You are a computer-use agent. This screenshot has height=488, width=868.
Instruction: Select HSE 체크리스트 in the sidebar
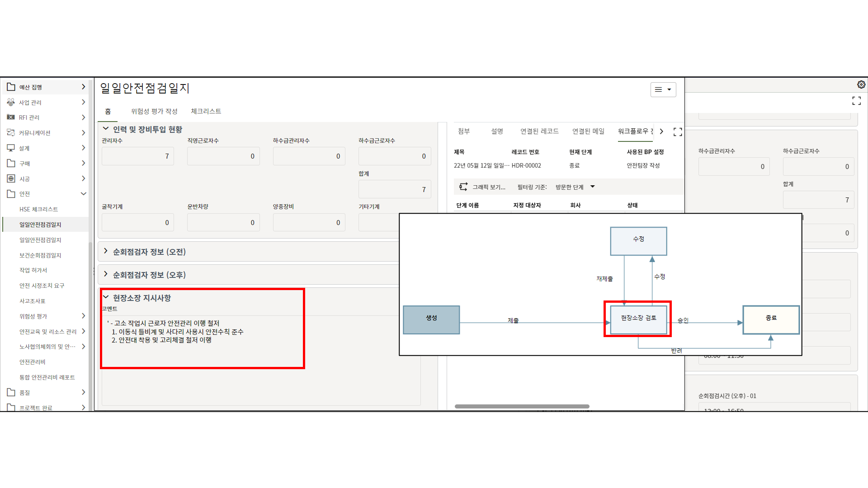39,209
